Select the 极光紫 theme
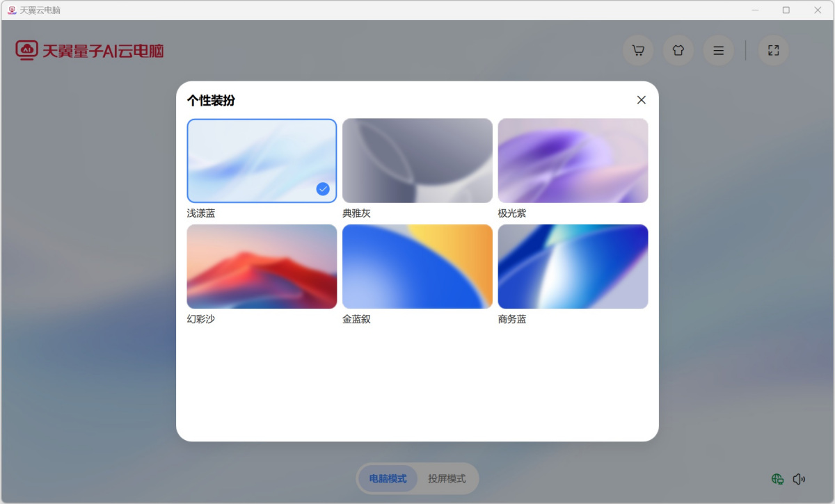Viewport: 835px width, 504px height. 573,160
